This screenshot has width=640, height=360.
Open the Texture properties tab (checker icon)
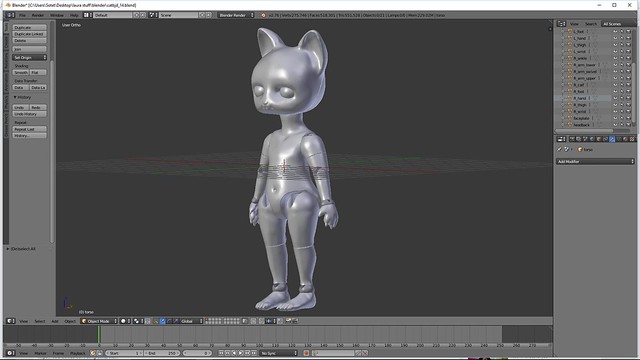632,139
